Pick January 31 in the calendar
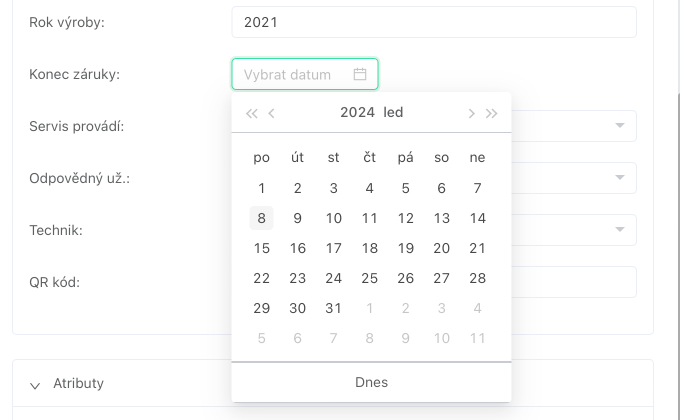Viewport: 680px width, 420px height. point(334,308)
